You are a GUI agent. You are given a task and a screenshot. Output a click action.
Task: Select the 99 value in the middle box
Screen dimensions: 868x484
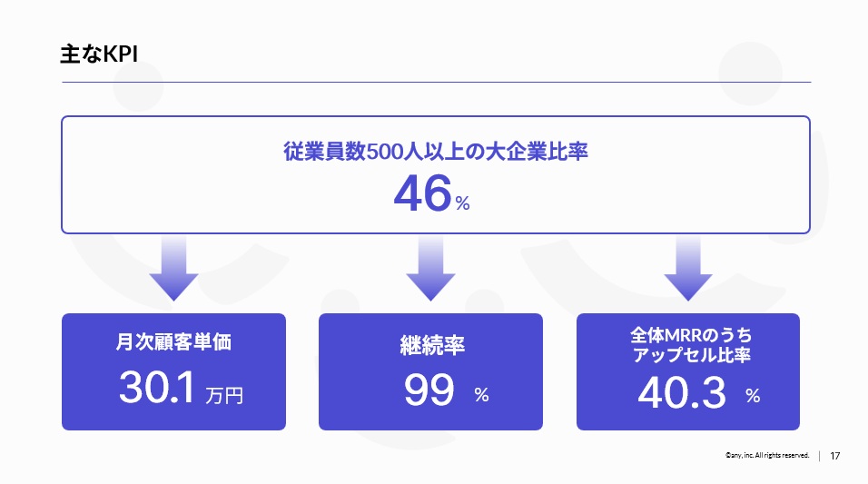pyautogui.click(x=429, y=390)
